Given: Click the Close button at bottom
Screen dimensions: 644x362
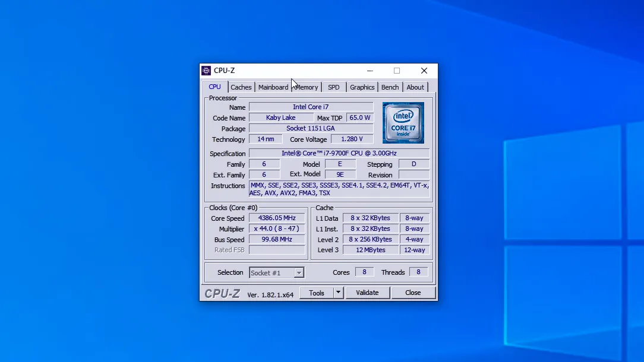Looking at the screenshot, I should pos(413,293).
